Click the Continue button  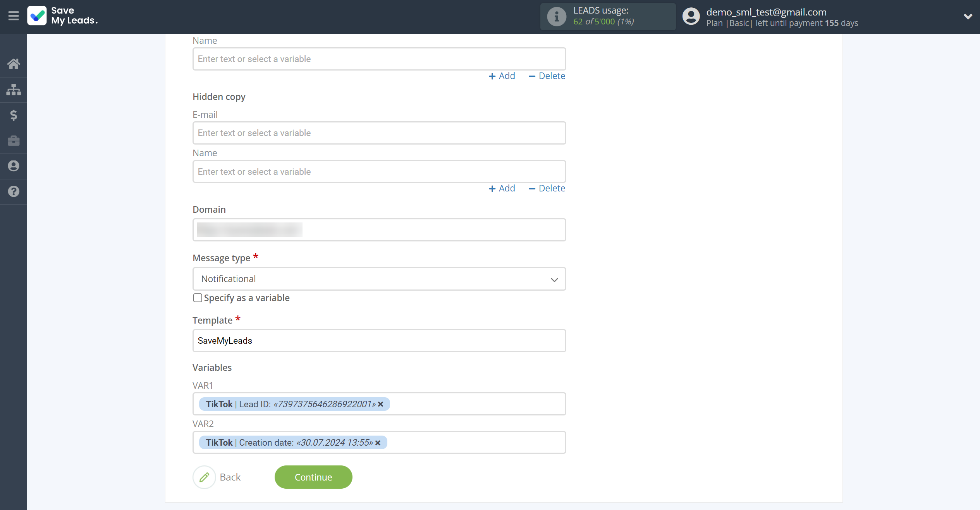313,477
